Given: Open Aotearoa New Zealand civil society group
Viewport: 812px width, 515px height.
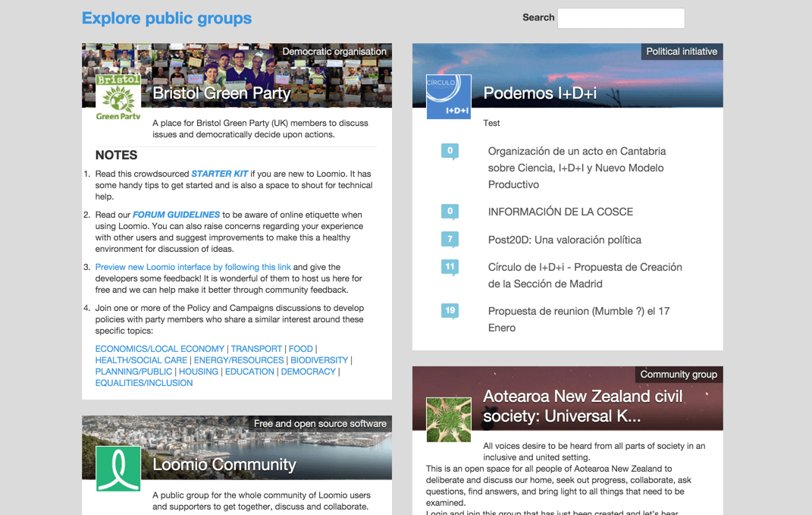Looking at the screenshot, I should (583, 407).
